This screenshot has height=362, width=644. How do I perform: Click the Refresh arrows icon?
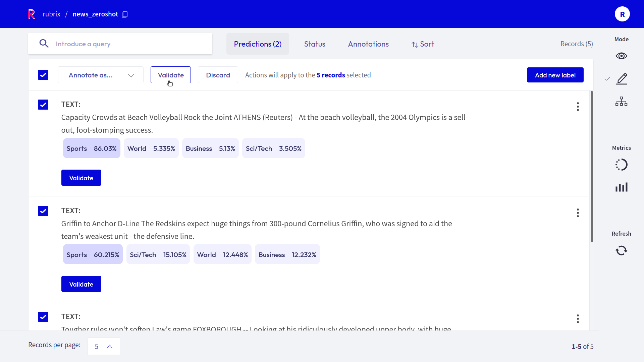[x=621, y=250]
